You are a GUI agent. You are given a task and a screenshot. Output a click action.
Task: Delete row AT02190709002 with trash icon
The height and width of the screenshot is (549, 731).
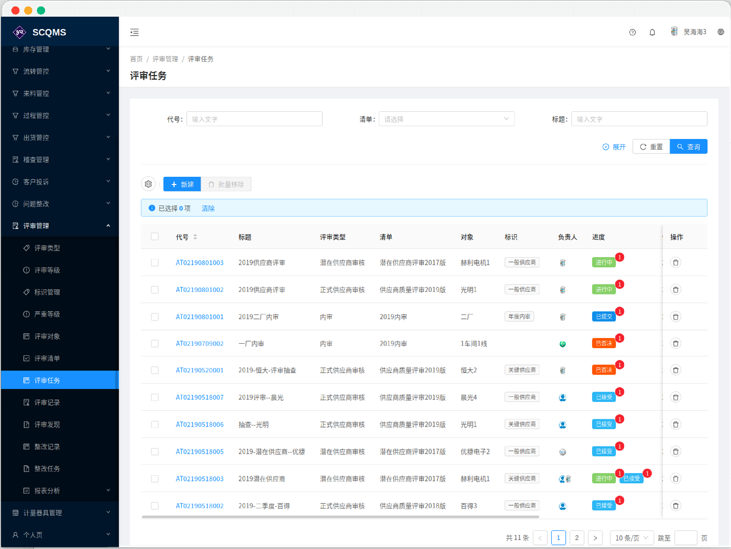[x=675, y=343]
